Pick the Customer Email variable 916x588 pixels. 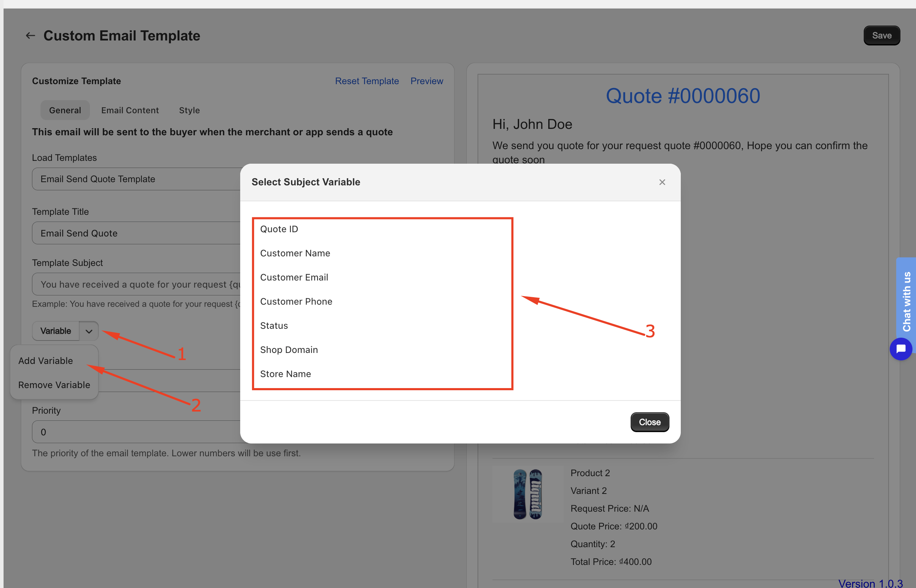click(x=294, y=277)
